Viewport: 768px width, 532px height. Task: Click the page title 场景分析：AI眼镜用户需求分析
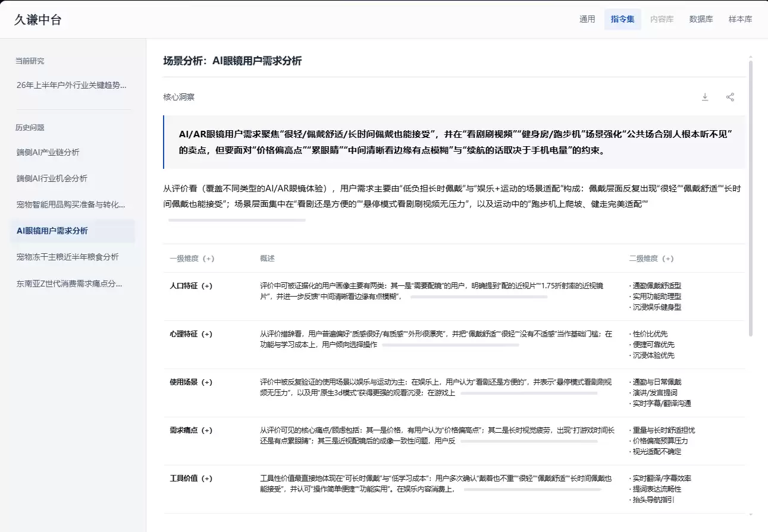[233, 61]
